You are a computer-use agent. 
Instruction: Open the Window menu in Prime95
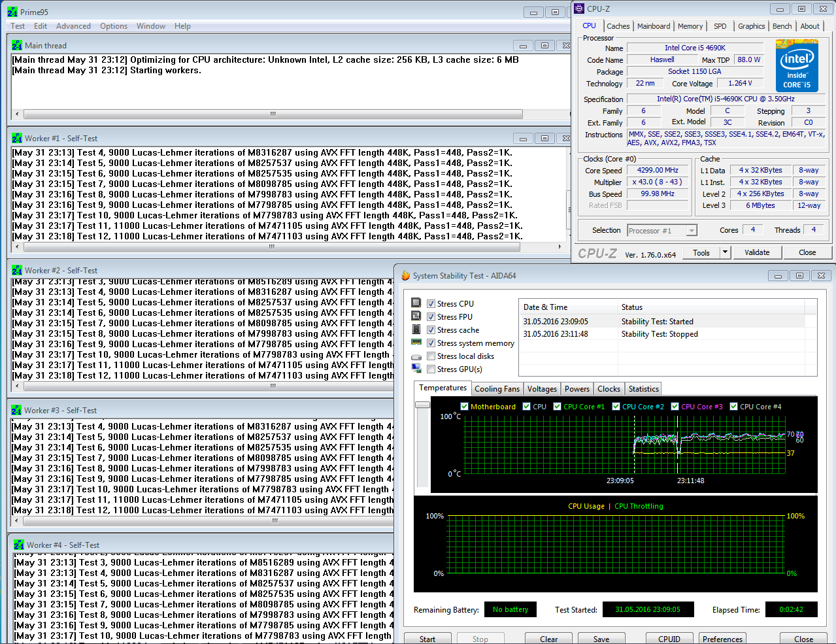click(151, 26)
